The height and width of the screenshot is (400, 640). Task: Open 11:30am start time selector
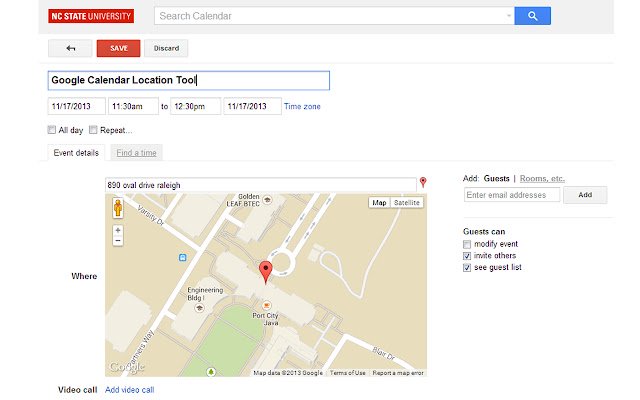[133, 106]
